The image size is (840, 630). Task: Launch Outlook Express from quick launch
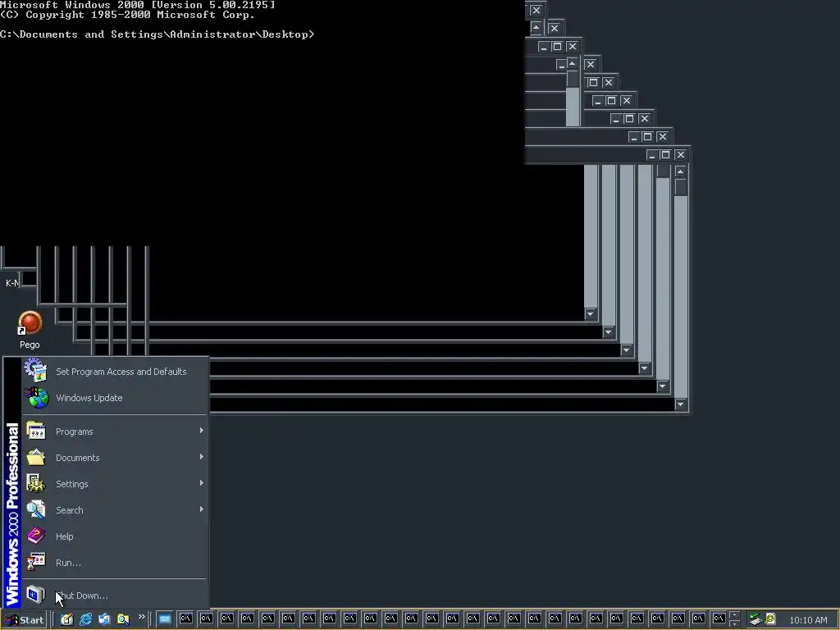pyautogui.click(x=104, y=619)
